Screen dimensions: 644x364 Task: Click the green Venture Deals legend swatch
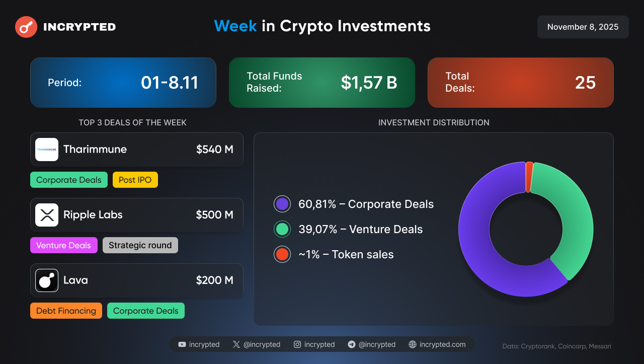[282, 229]
